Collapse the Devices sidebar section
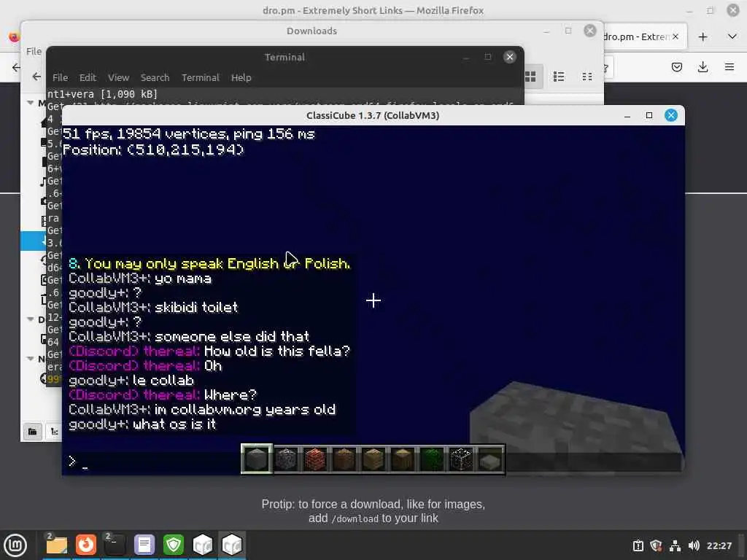This screenshot has height=560, width=747. [31, 319]
